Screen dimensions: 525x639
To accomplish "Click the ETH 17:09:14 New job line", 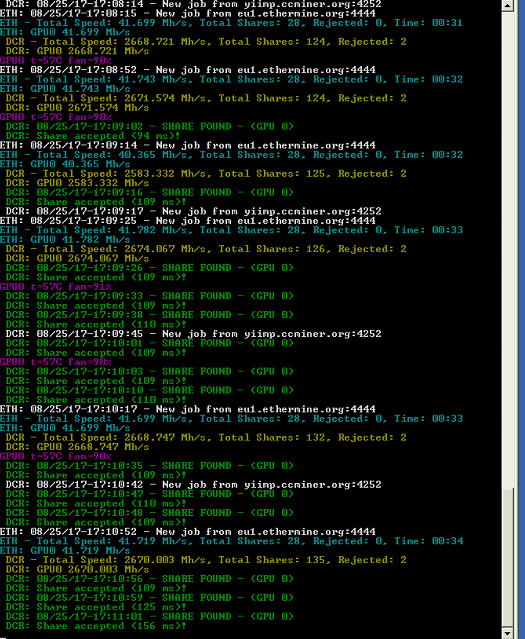I will (188, 145).
